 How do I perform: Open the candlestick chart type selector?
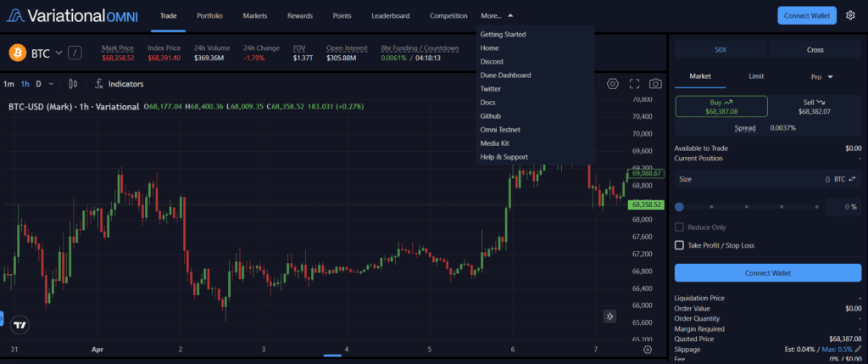coord(73,84)
